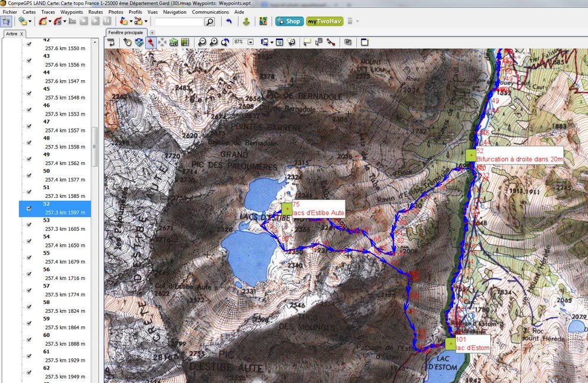Click the map mosaic icon
Image resolution: width=588 pixels, height=383 pixels.
(263, 21)
